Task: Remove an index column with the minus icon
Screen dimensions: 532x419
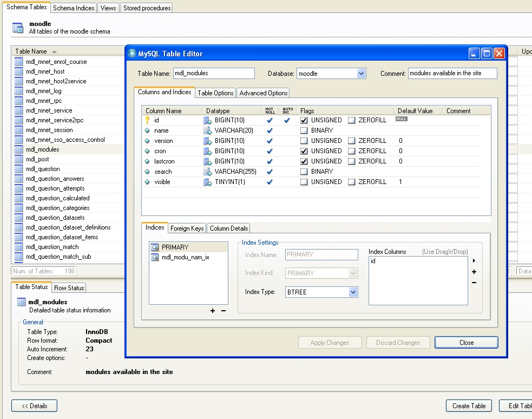Action: coord(474,282)
